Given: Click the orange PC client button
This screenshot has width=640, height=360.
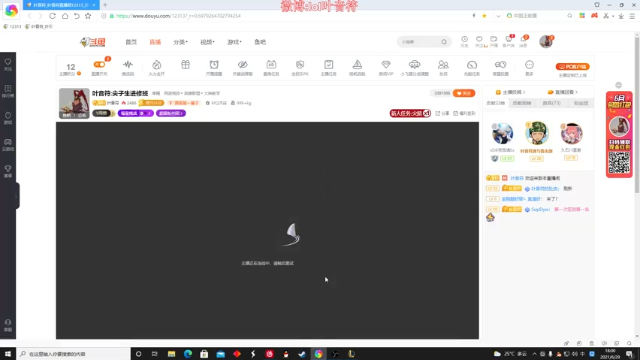Looking at the screenshot, I should point(573,67).
